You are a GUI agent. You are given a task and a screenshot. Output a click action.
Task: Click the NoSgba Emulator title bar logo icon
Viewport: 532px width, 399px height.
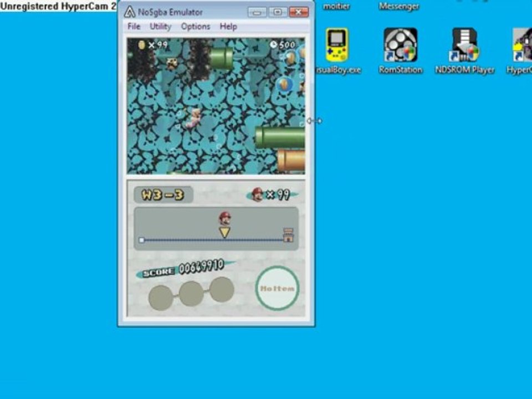pos(129,12)
